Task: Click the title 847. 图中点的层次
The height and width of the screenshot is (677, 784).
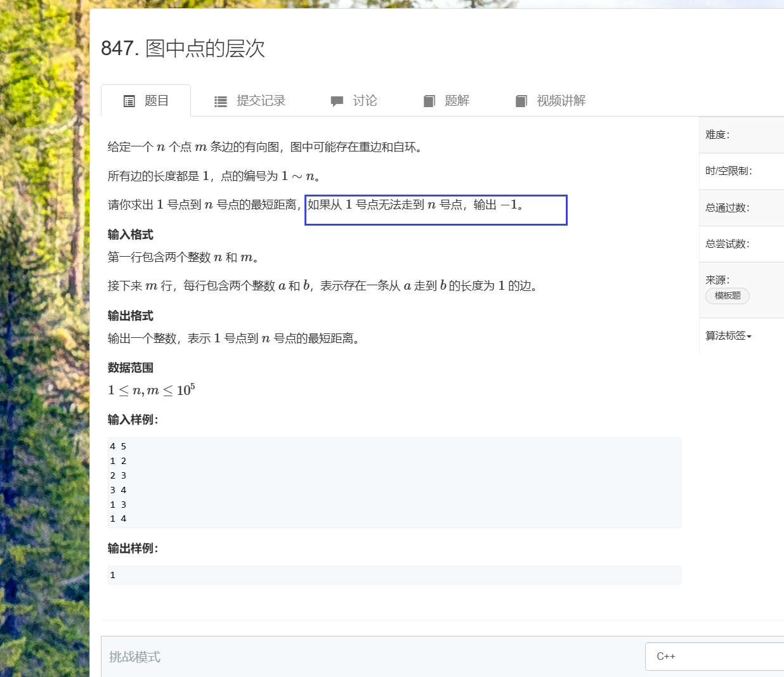Action: pyautogui.click(x=183, y=48)
